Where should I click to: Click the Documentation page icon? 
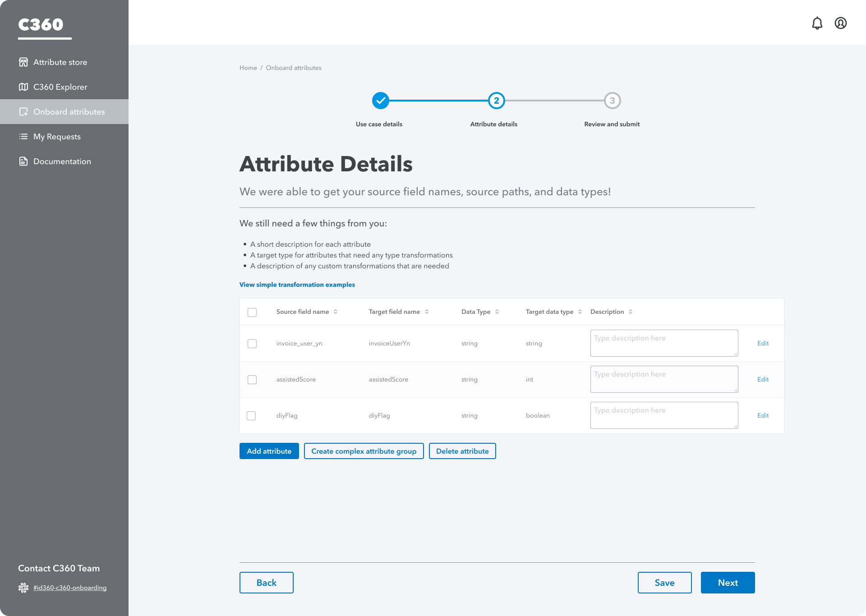[x=23, y=161]
